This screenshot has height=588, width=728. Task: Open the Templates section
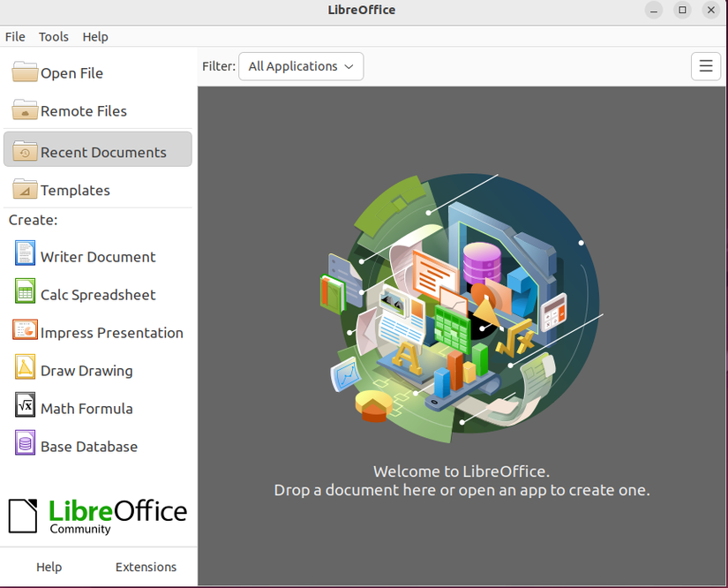point(74,190)
